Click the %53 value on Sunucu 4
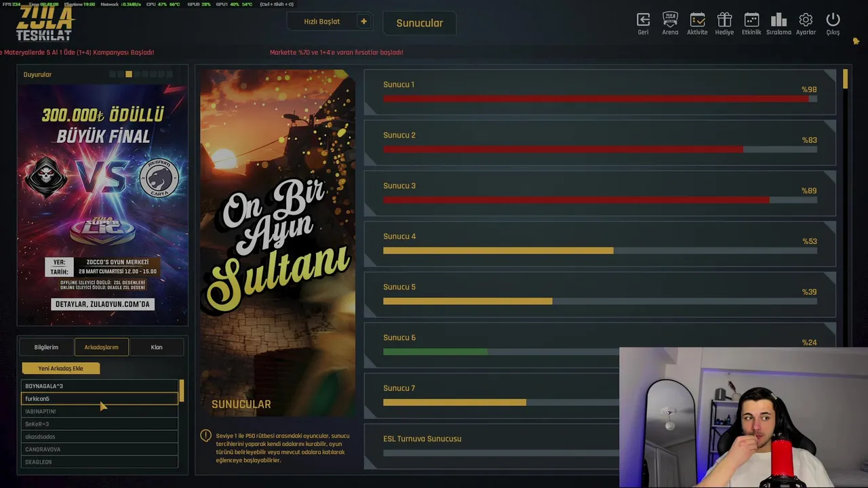Viewport: 868px width, 488px height. (x=809, y=241)
